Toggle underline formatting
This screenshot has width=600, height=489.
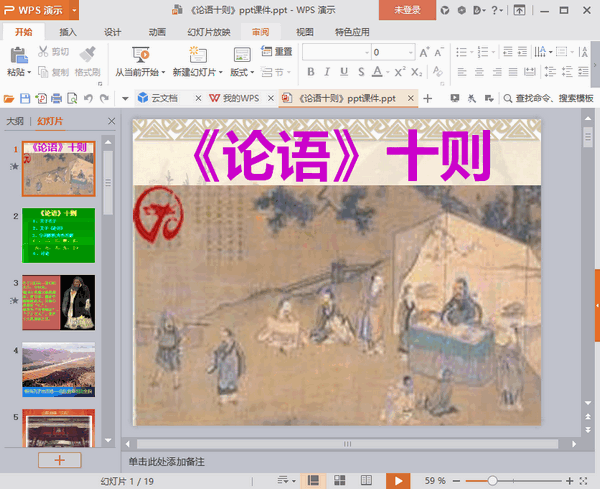[x=344, y=72]
